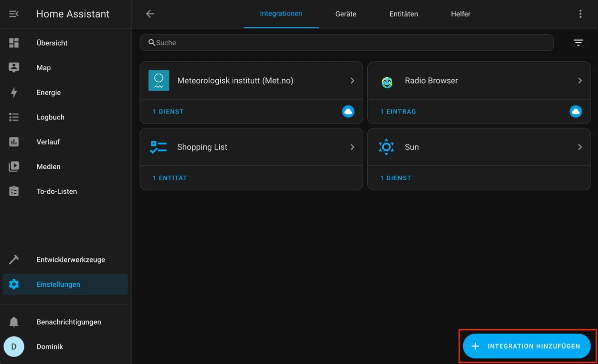Click the Integration hinzufügen button
Screen dimensions: 598x364
tap(527, 346)
